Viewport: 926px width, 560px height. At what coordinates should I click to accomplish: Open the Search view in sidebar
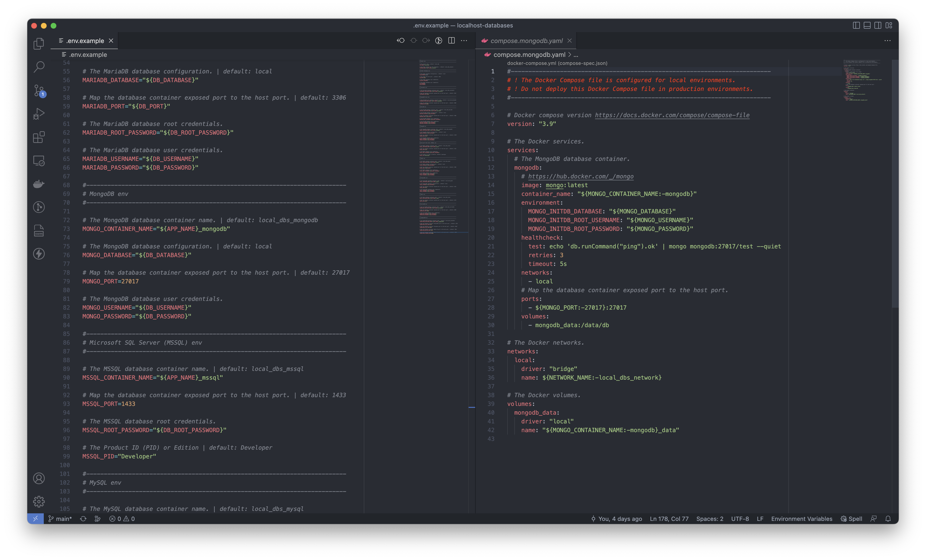coord(39,67)
